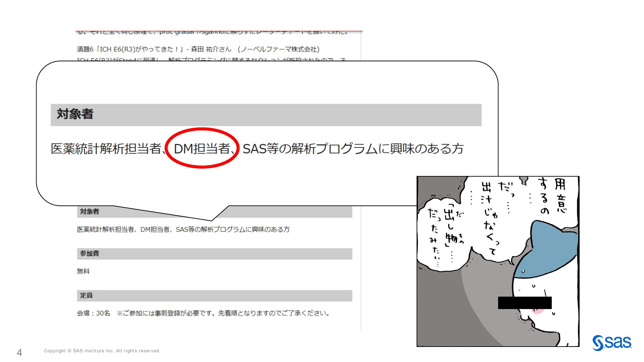The width and height of the screenshot is (644, 362).
Task: Click the 会場:30名 capacity line
Action: (203, 313)
